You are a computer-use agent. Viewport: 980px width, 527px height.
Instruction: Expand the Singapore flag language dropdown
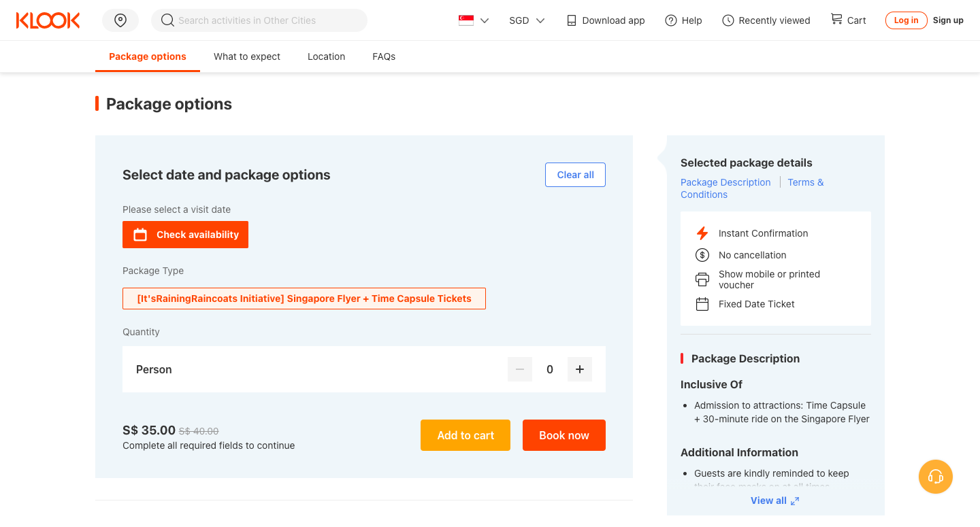point(474,20)
